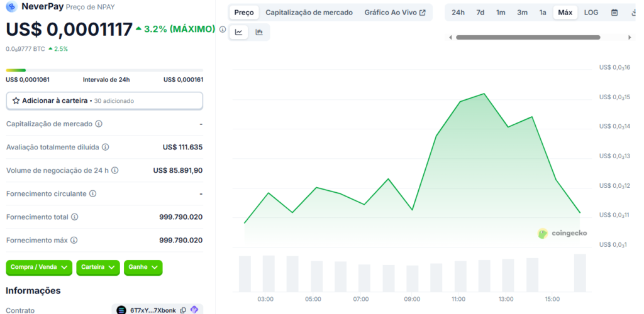Viewport: 644px width, 314px height.
Task: Click the value US$ 111.635
Action: 182,147
